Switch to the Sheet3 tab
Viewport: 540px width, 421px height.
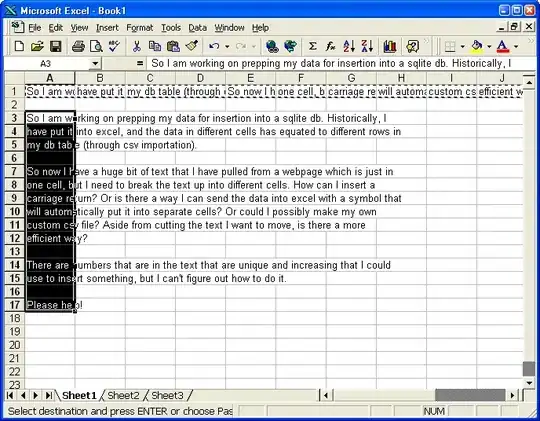[x=167, y=396]
